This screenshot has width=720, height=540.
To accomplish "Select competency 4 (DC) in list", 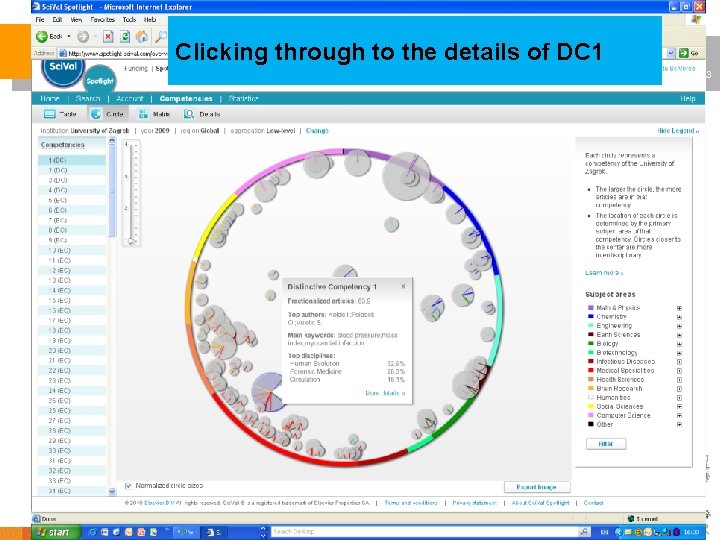I will [x=72, y=190].
